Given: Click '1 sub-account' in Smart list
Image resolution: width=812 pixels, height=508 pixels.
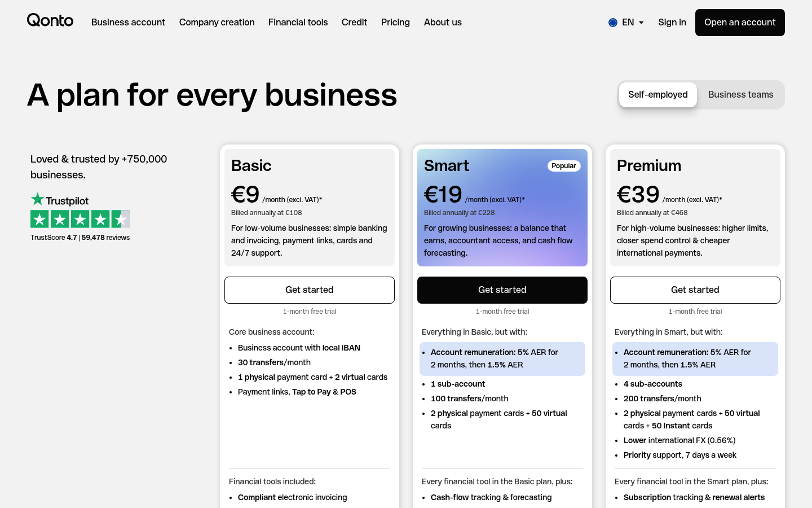Looking at the screenshot, I should (458, 384).
